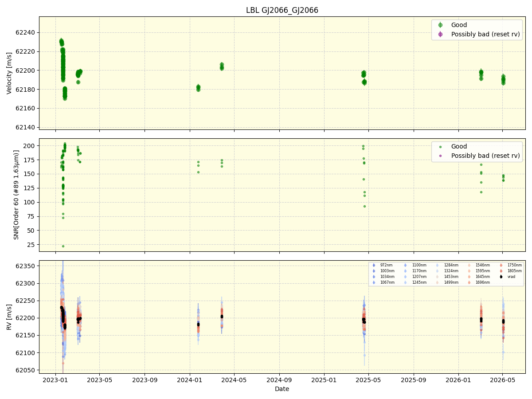The width and height of the screenshot is (532, 399).
Task: Click "Possibly bad (reset rv)" in velocity legend
Action: (485, 34)
